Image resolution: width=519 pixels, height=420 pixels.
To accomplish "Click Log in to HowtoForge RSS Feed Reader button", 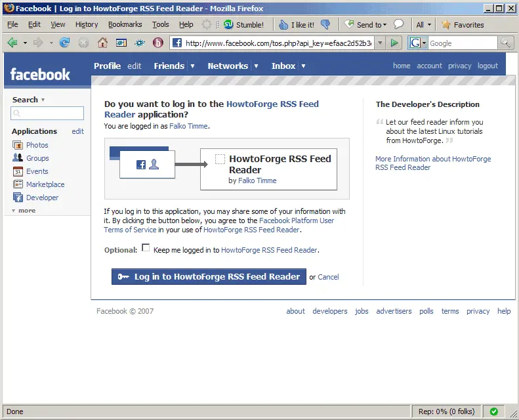I will pos(209,276).
